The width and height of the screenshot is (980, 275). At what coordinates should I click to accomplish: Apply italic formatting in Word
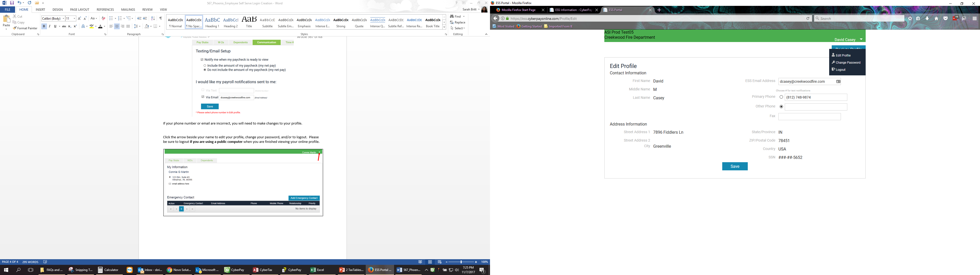pos(50,26)
